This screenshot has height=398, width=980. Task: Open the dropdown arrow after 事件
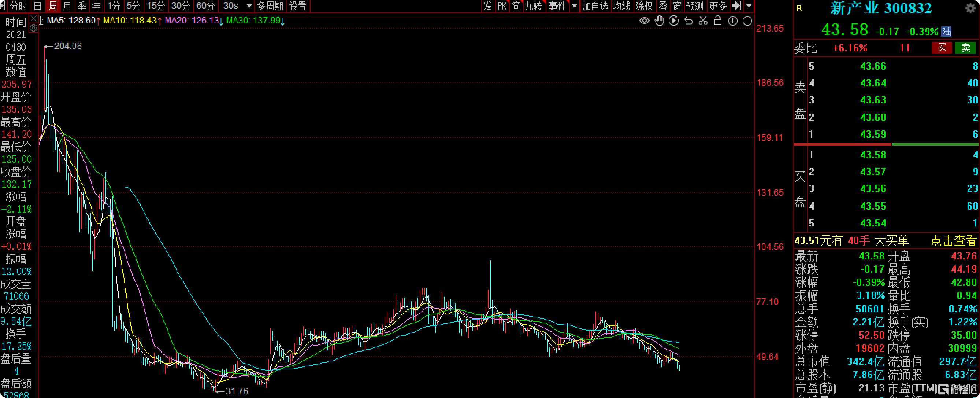[x=575, y=6]
